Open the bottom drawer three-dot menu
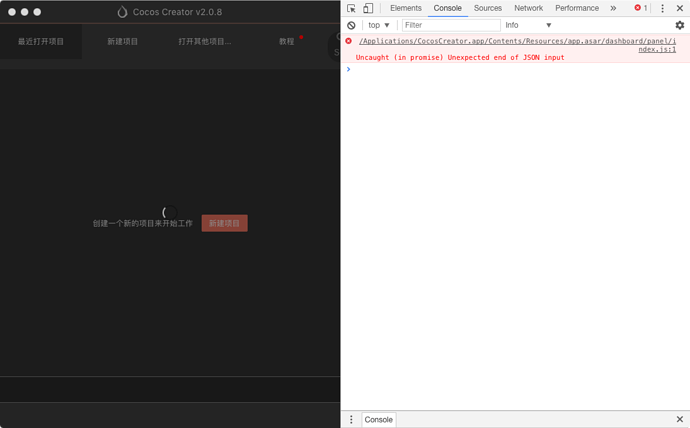 (351, 419)
